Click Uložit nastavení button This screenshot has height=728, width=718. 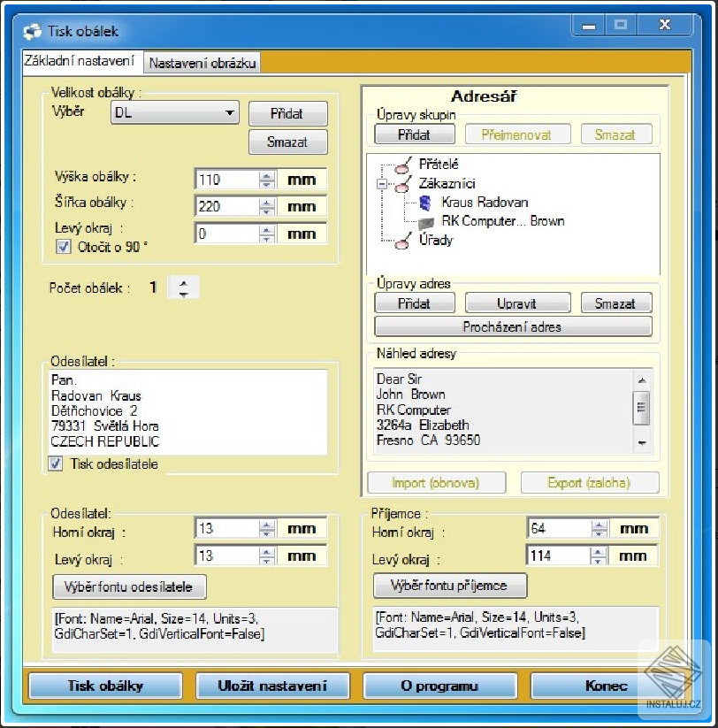272,686
